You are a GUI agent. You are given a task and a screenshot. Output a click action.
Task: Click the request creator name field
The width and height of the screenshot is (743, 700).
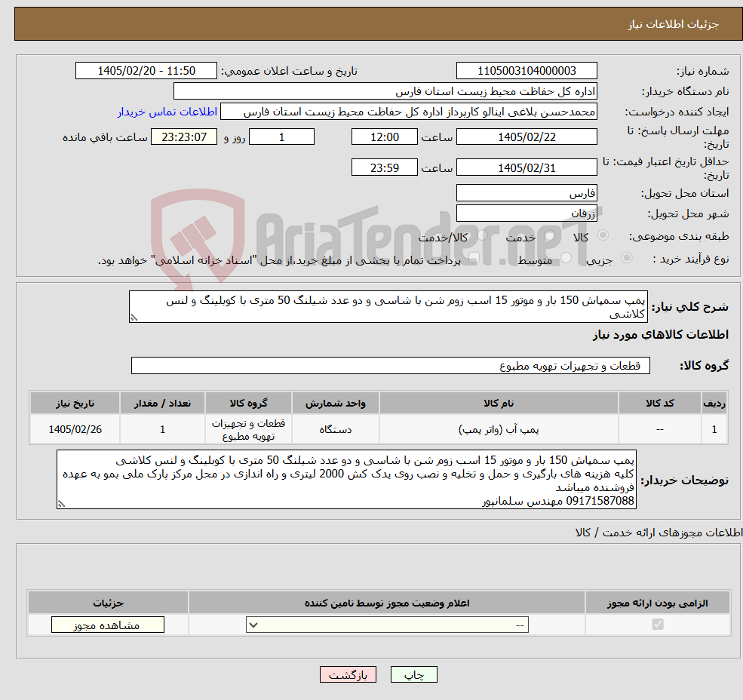[x=408, y=112]
